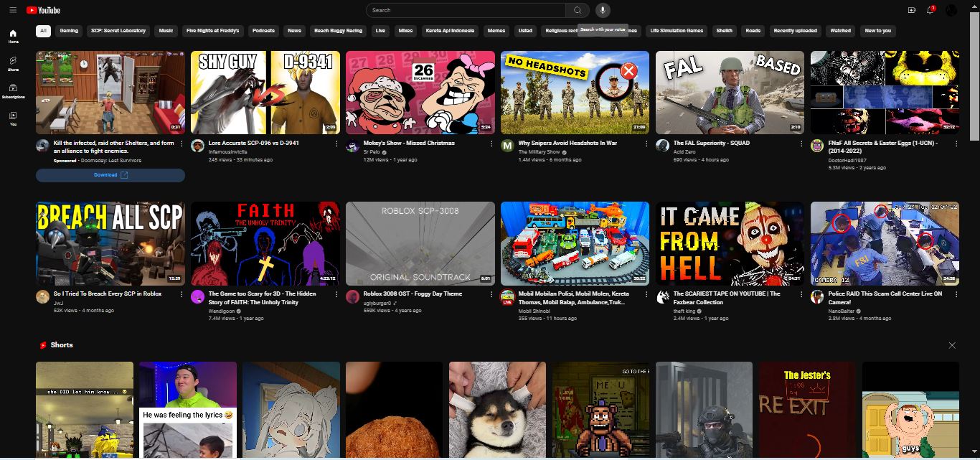The height and width of the screenshot is (460, 980).
Task: Open the profile avatar account menu
Action: [951, 10]
